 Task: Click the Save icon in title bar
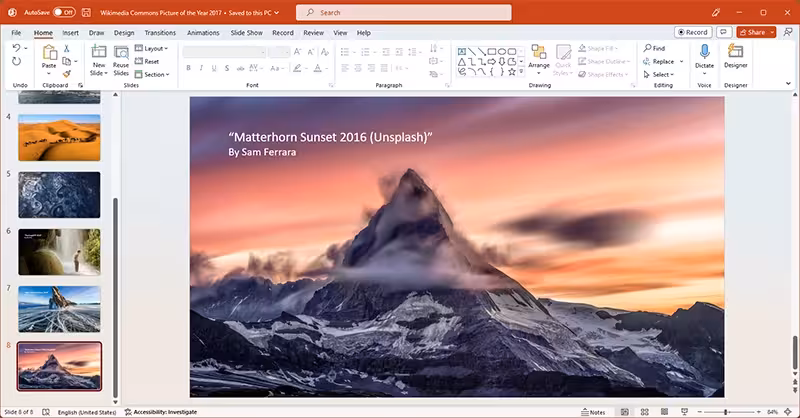[86, 12]
